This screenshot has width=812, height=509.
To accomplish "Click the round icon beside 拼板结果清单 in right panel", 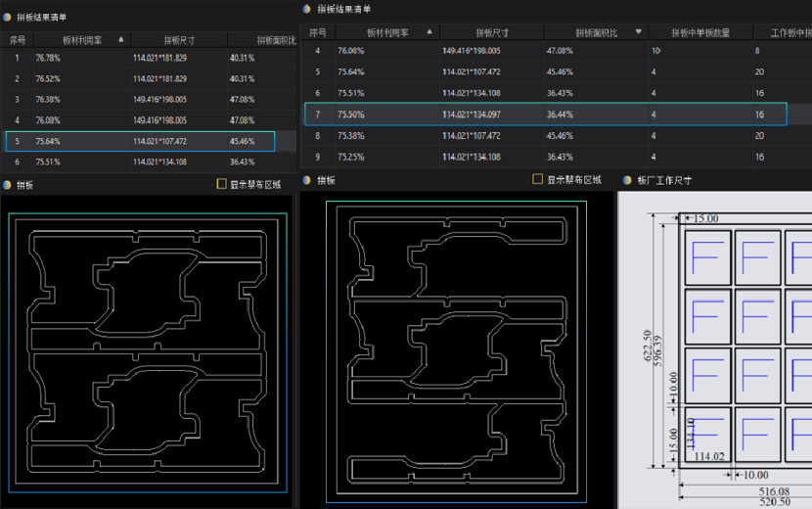I will click(x=307, y=9).
